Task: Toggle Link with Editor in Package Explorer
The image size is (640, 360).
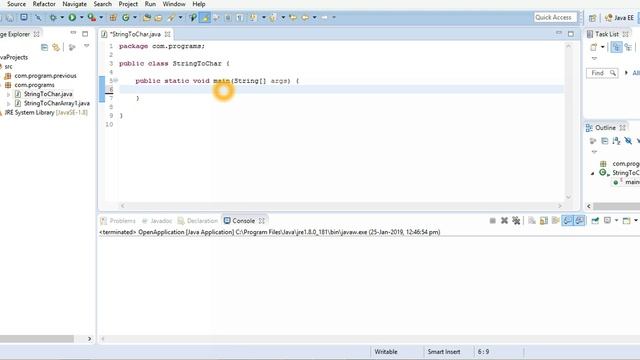Action: pos(56,48)
